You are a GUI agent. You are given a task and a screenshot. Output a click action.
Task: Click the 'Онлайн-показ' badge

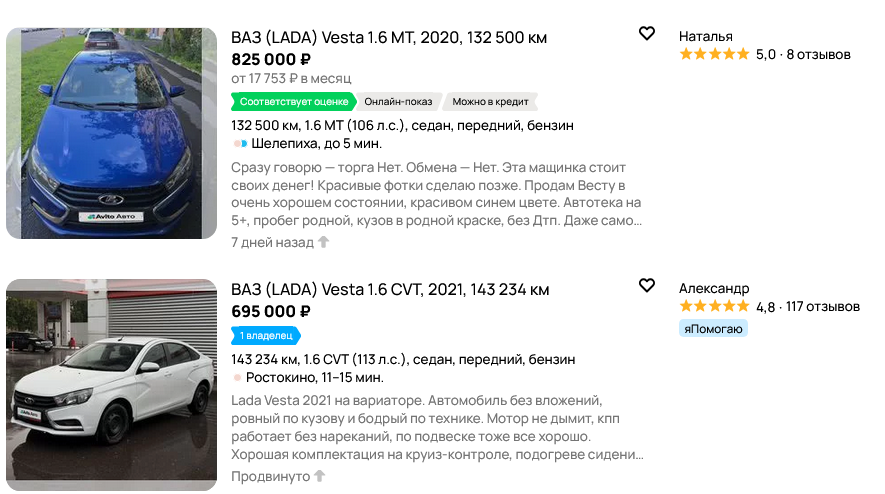(398, 102)
